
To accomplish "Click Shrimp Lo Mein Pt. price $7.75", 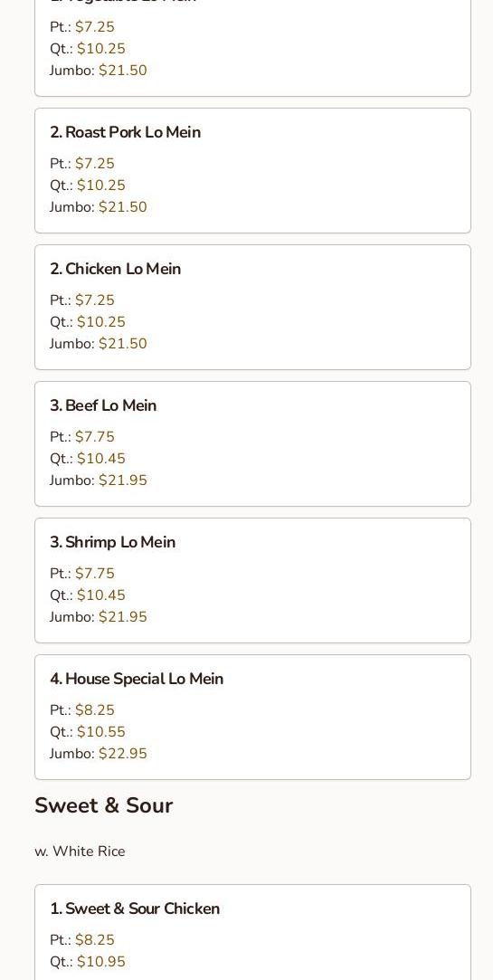I will click(x=95, y=573).
